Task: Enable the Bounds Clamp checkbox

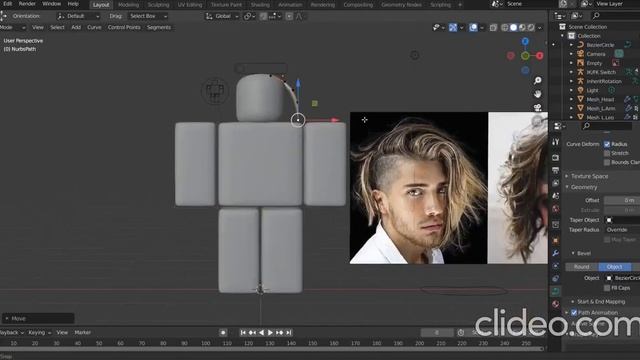Action: click(607, 162)
